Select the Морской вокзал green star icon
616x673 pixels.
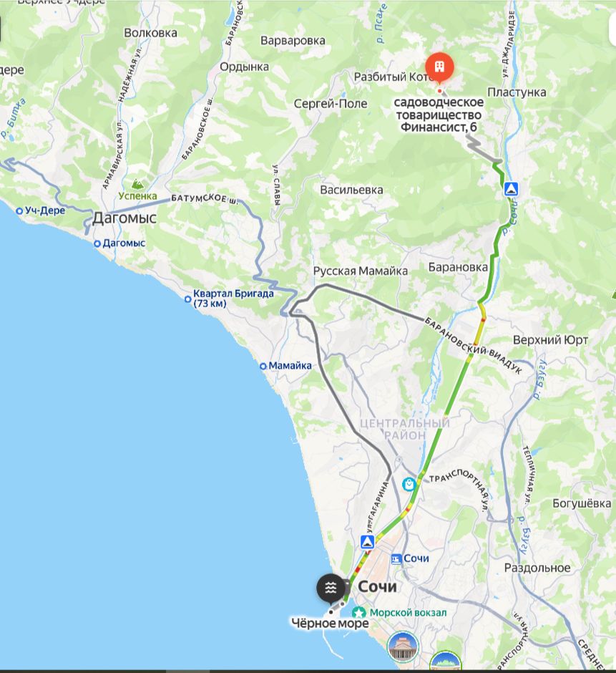coord(358,613)
